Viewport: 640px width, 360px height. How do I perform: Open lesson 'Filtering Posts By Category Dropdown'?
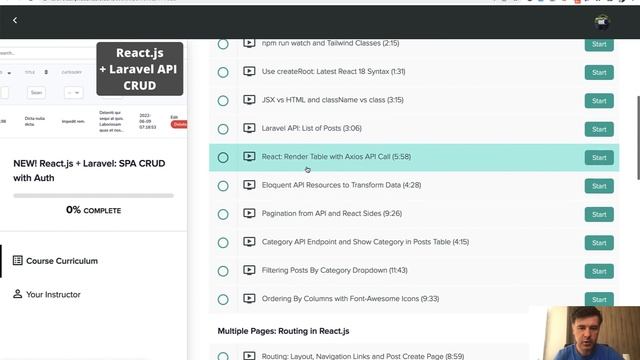(x=335, y=270)
